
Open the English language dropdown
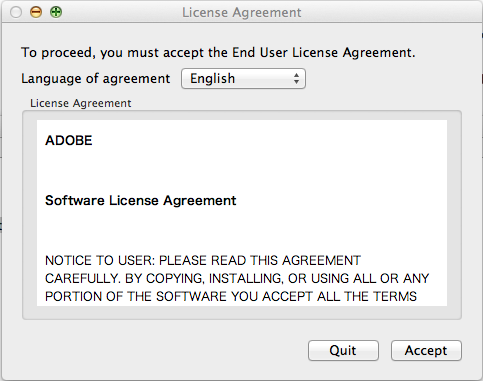click(x=243, y=79)
